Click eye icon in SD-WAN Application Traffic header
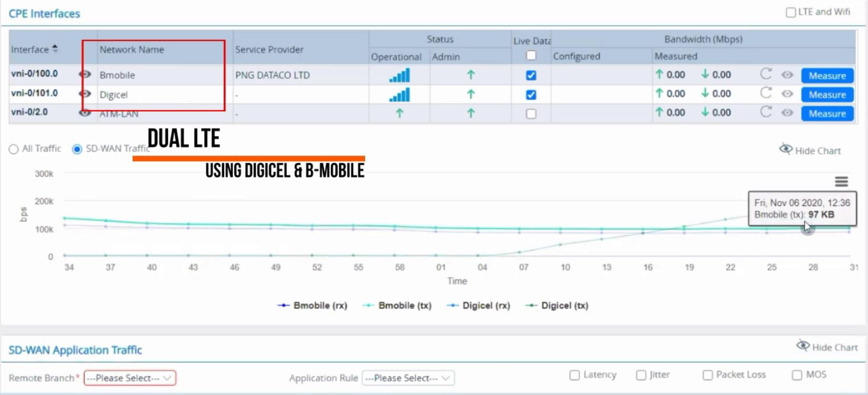 click(x=803, y=346)
